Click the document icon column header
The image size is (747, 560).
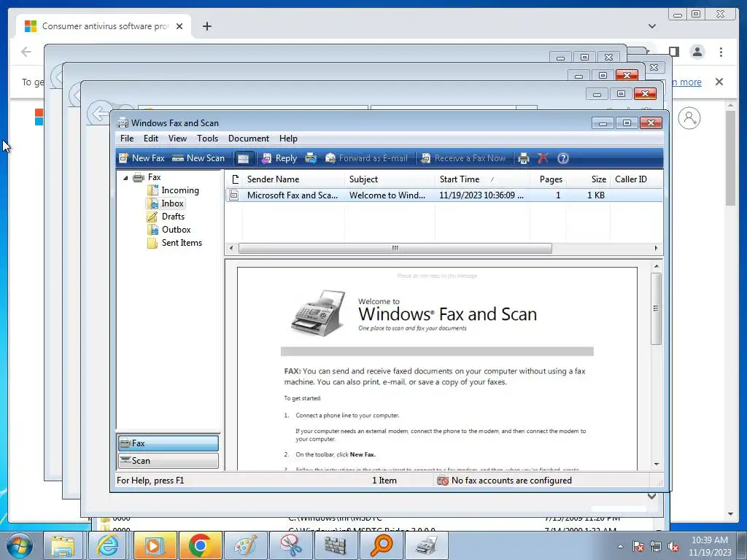click(x=234, y=179)
